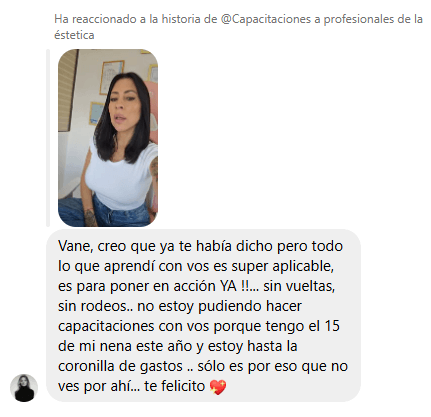Click the words "te felicito"
Screen dimensions: 431x417
pyautogui.click(x=174, y=386)
